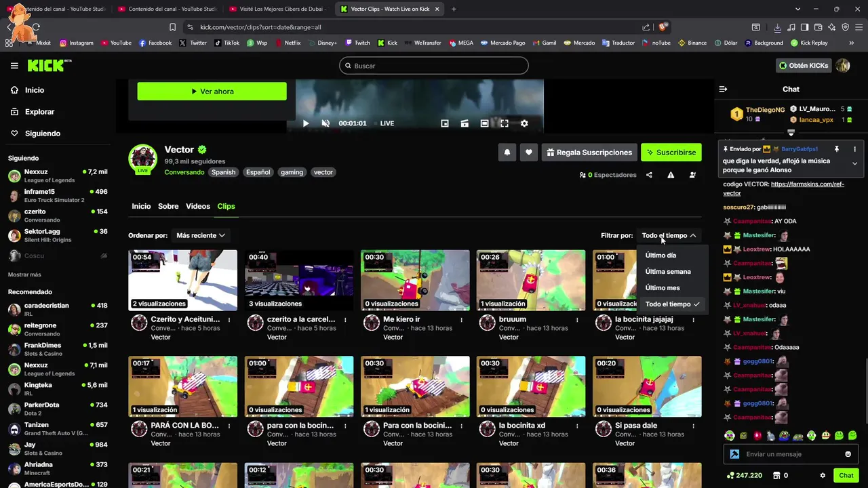Image resolution: width=868 pixels, height=488 pixels.
Task: Open the channel points 247.220 balance
Action: coord(744,476)
